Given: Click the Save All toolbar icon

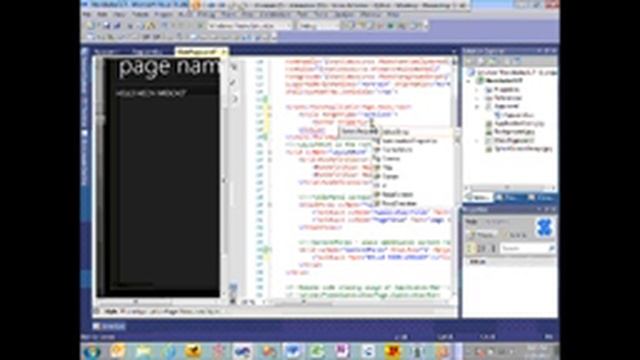Looking at the screenshot, I should [x=117, y=26].
